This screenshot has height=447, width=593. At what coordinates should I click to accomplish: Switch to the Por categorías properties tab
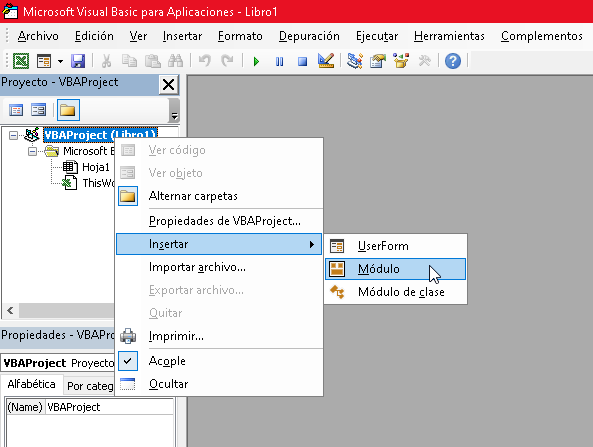point(89,386)
